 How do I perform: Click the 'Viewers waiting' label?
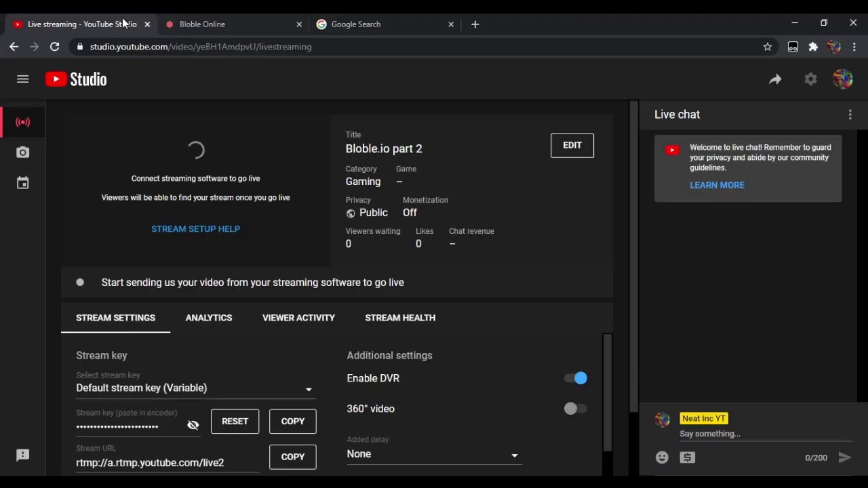[373, 231]
